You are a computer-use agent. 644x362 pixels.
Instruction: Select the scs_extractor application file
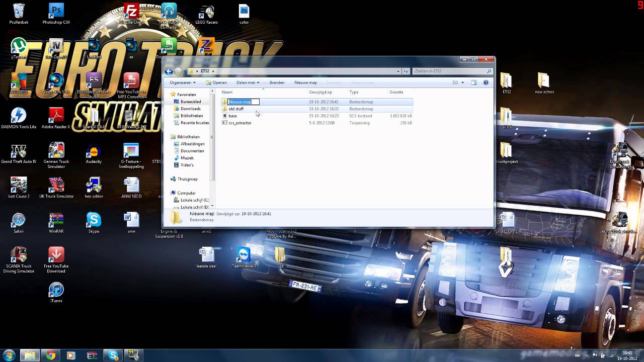[317, 123]
